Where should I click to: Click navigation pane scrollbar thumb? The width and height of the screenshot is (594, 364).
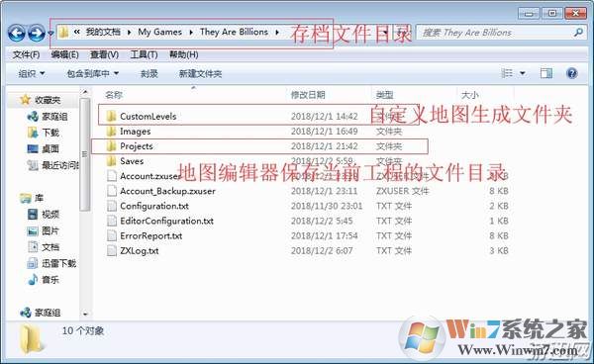(x=85, y=154)
